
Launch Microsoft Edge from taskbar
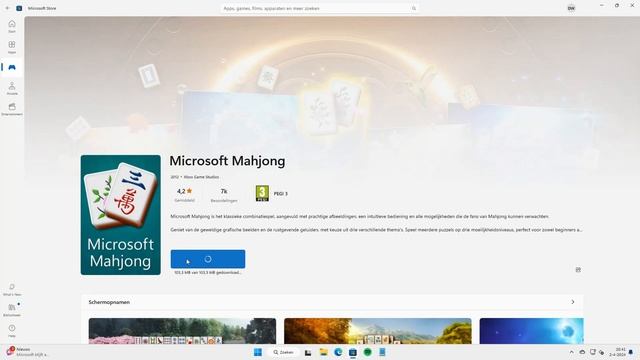click(338, 352)
